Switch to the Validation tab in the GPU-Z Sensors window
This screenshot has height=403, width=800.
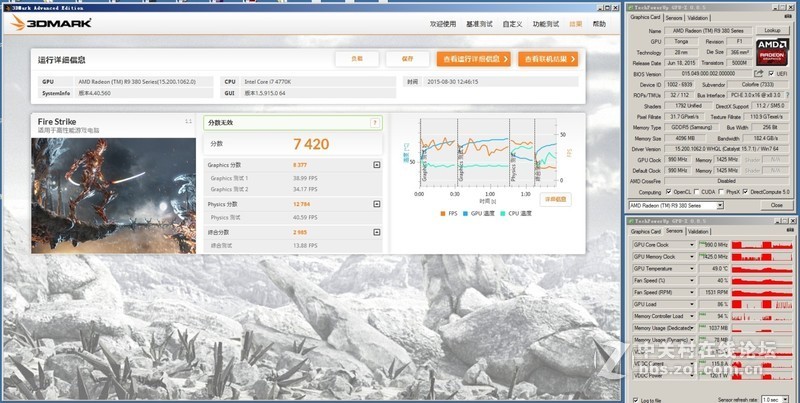[698, 232]
